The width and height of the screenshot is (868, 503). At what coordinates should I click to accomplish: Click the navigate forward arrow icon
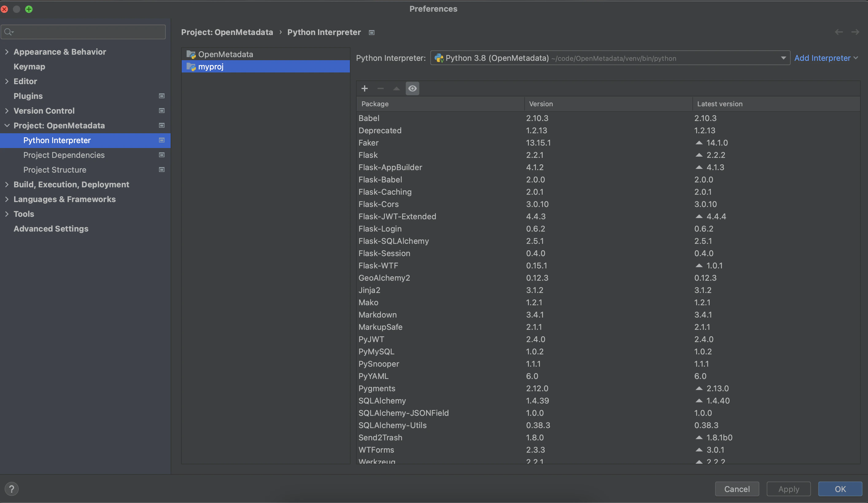coord(855,32)
